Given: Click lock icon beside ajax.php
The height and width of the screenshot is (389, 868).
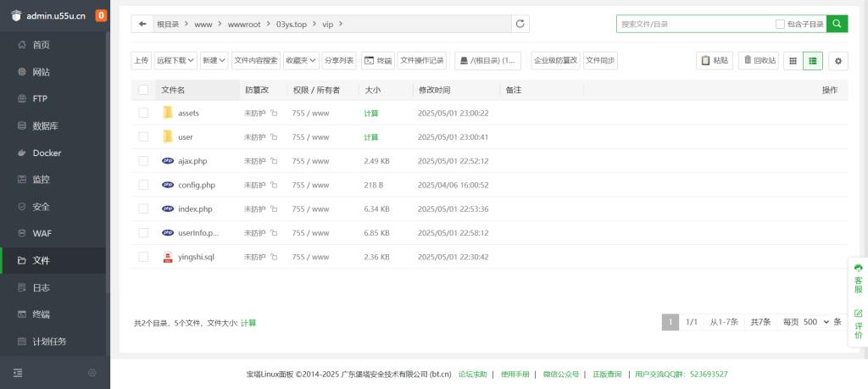Looking at the screenshot, I should [x=274, y=161].
